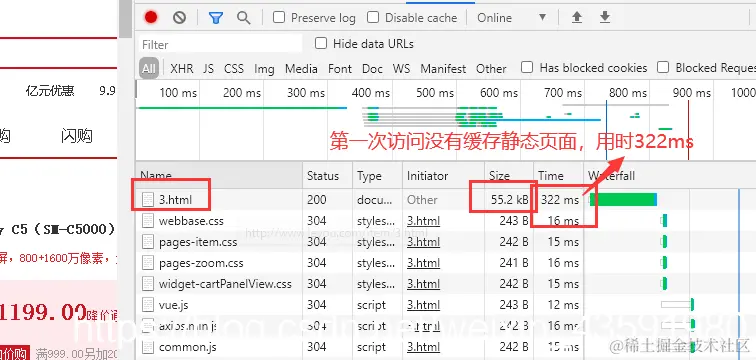Import HAR file with upload arrow
756x360 pixels.
pyautogui.click(x=577, y=18)
